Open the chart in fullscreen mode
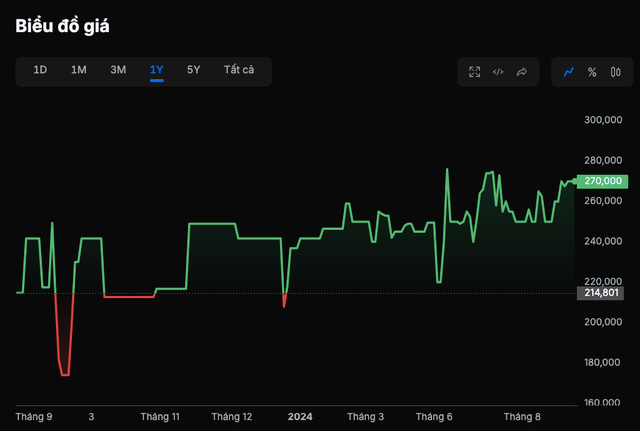 pyautogui.click(x=475, y=72)
